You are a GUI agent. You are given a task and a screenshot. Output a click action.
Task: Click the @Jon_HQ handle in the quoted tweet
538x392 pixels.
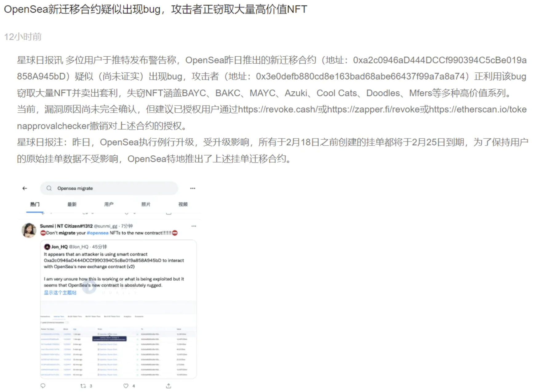pyautogui.click(x=78, y=247)
